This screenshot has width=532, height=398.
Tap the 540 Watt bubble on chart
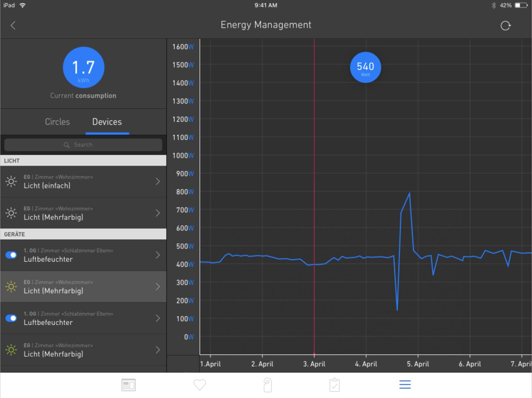[x=366, y=68]
